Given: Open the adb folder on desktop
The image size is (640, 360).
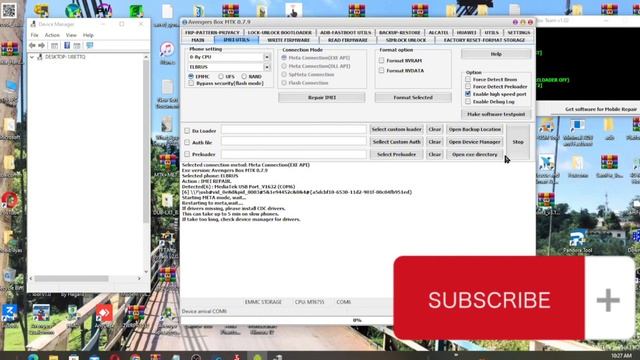Looking at the screenshot, I should (x=609, y=129).
